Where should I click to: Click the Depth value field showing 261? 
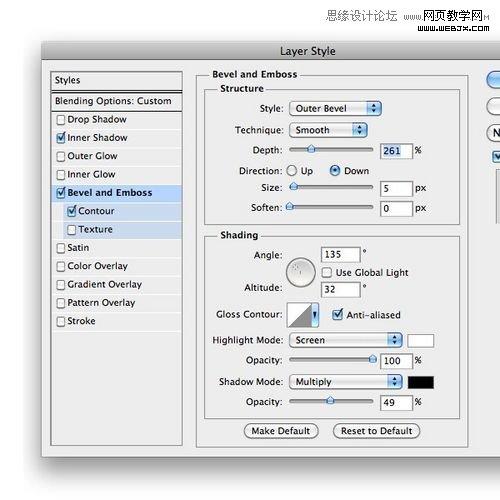[x=396, y=151]
